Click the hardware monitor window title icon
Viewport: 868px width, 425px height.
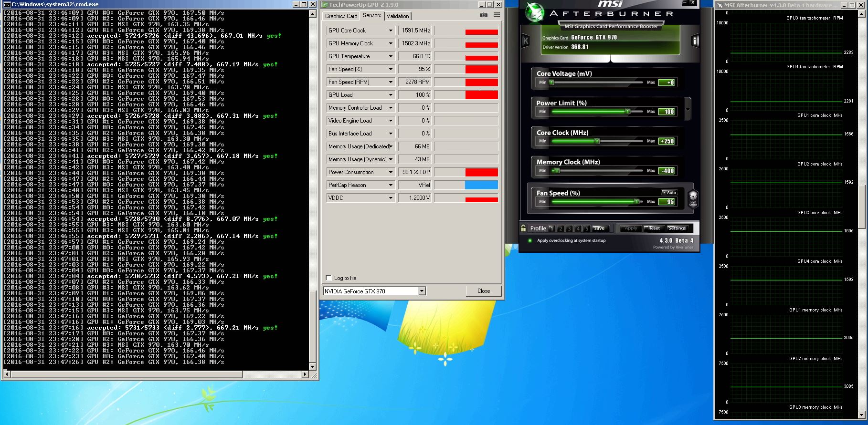tap(720, 5)
